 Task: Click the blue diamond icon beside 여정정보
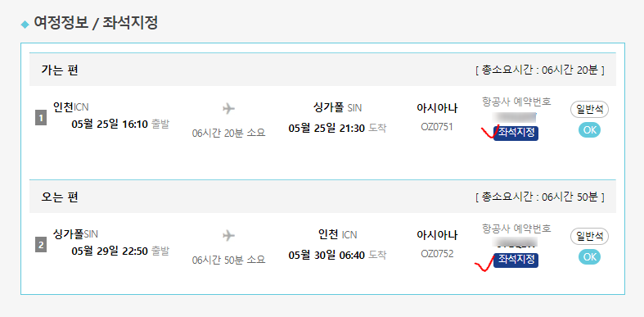click(25, 25)
